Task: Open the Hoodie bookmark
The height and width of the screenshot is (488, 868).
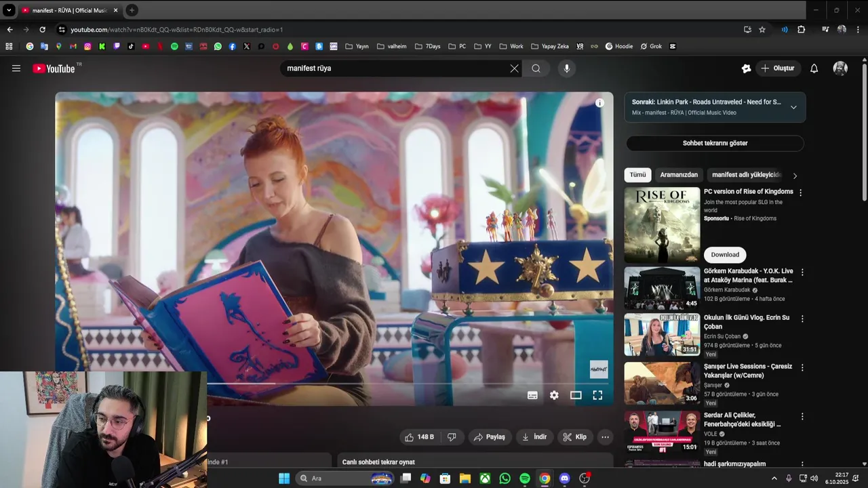Action: [618, 47]
